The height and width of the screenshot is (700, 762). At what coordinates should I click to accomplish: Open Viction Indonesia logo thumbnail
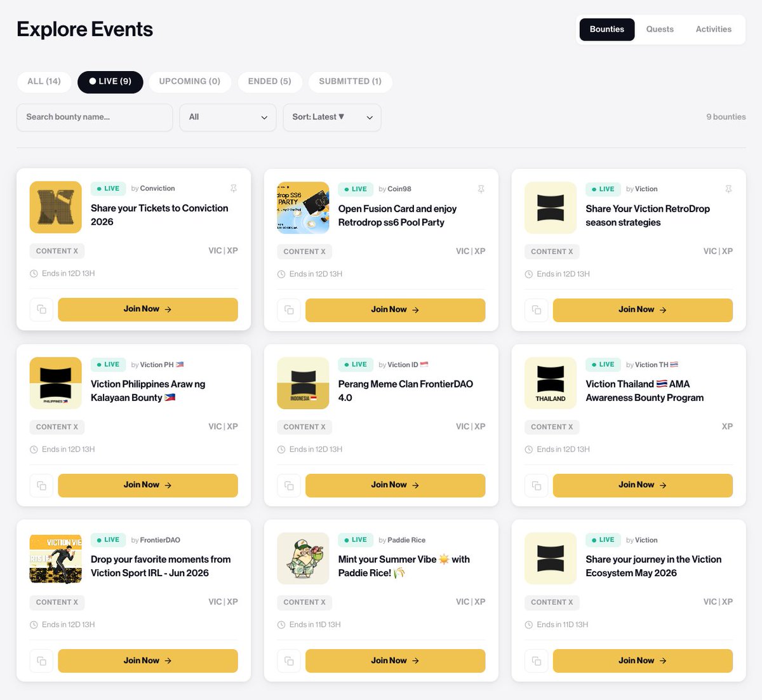[304, 383]
